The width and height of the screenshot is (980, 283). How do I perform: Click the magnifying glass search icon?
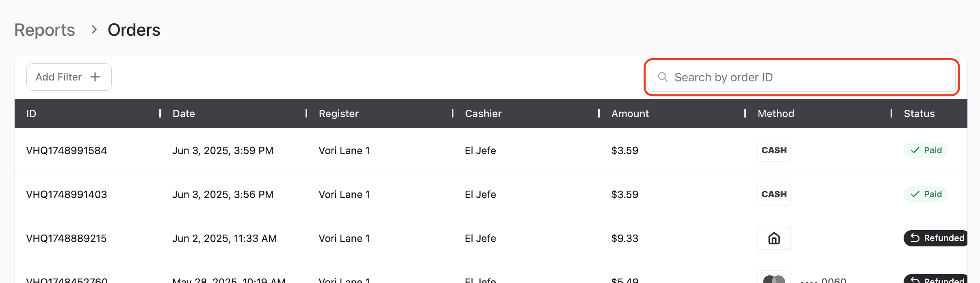click(x=663, y=77)
